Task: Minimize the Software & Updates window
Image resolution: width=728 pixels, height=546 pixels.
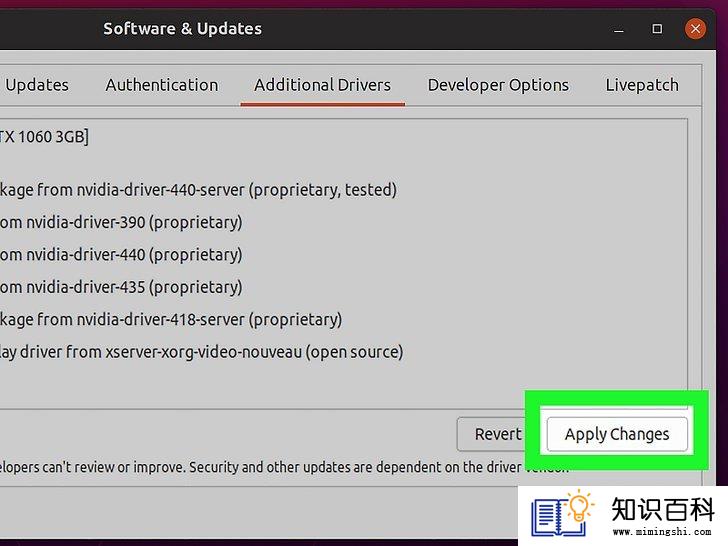Action: click(x=618, y=31)
